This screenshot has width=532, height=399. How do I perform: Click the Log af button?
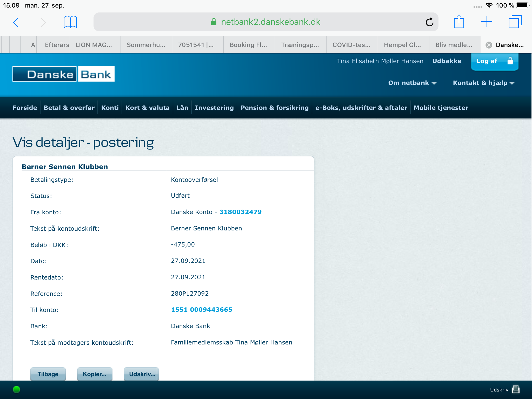click(495, 61)
